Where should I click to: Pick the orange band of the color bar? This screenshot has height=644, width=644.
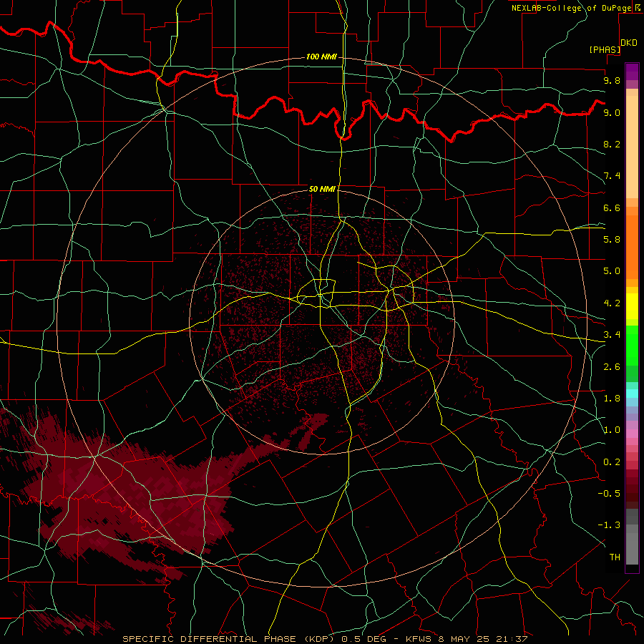632,246
